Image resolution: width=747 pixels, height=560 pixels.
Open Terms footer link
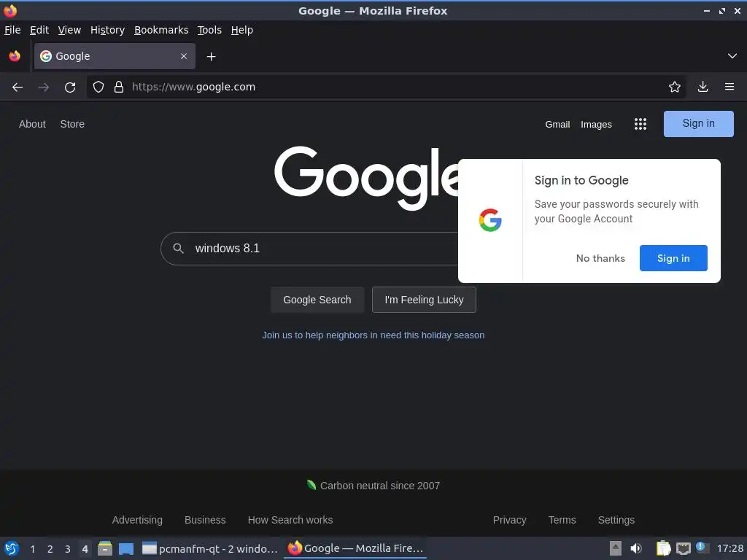pyautogui.click(x=562, y=520)
